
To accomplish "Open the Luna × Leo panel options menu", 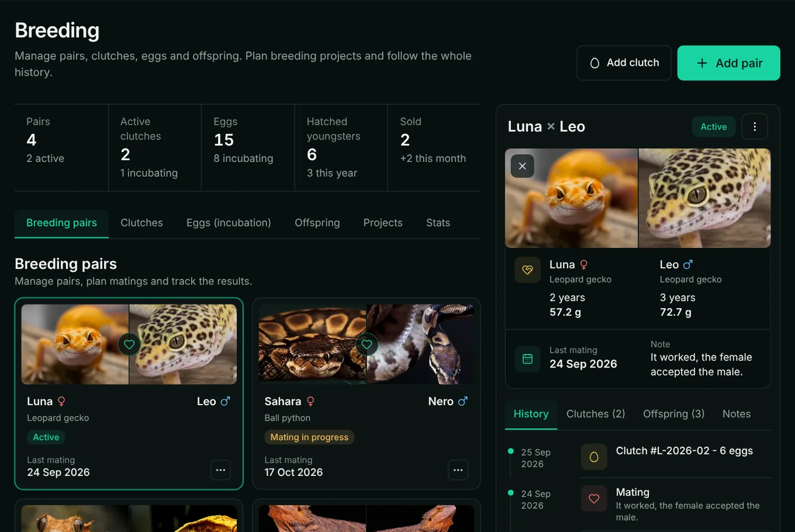I will pos(754,127).
